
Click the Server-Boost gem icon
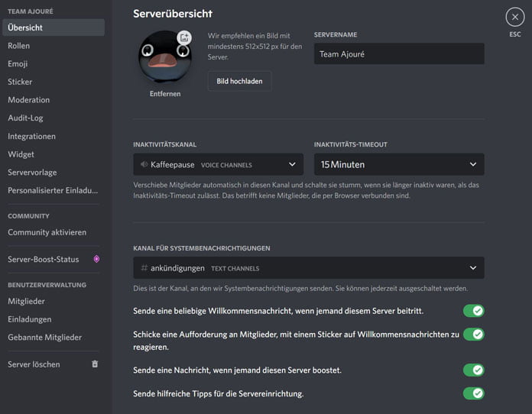pos(96,259)
